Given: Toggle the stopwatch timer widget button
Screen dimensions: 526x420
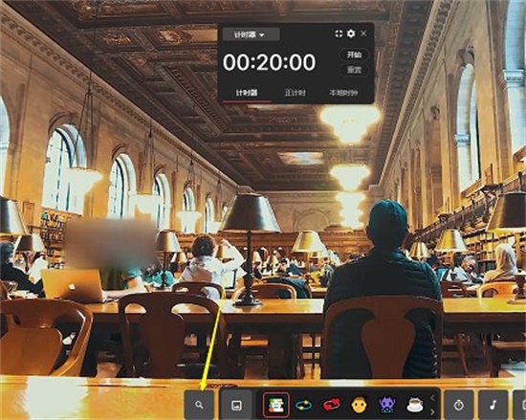Looking at the screenshot, I should (459, 405).
